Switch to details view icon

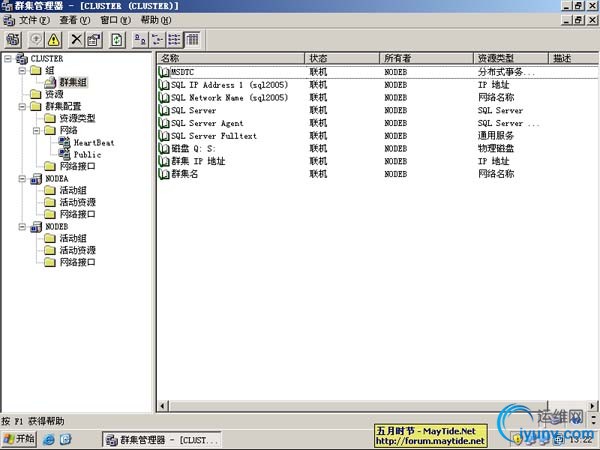[x=192, y=39]
